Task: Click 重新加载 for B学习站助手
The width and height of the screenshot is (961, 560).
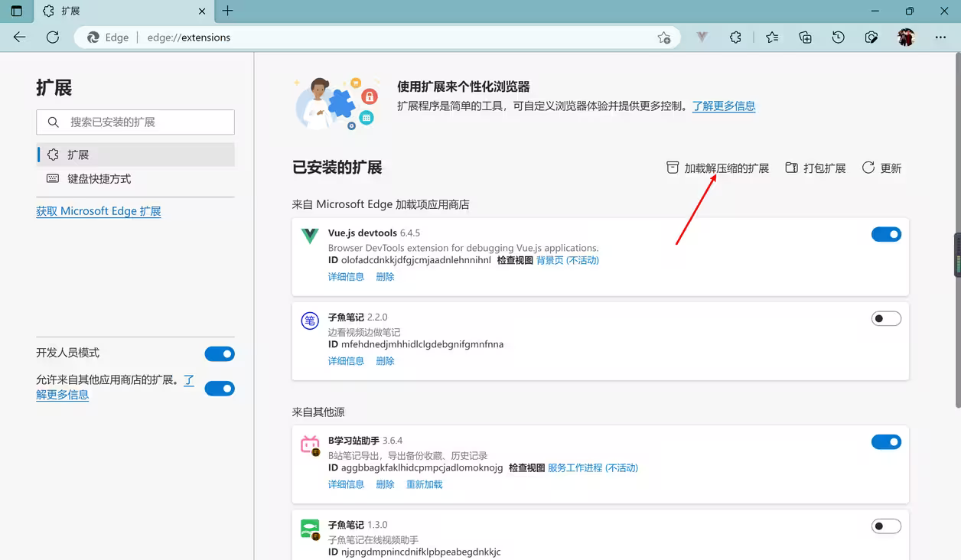Action: click(x=425, y=484)
